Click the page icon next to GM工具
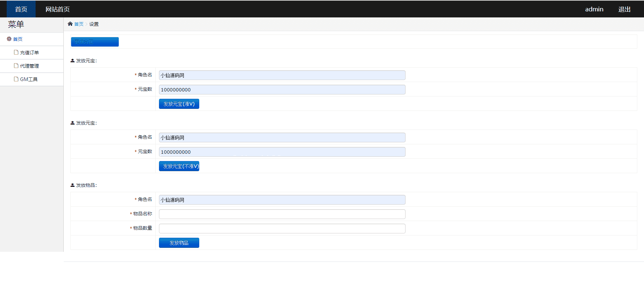This screenshot has height=294, width=644. click(x=16, y=79)
